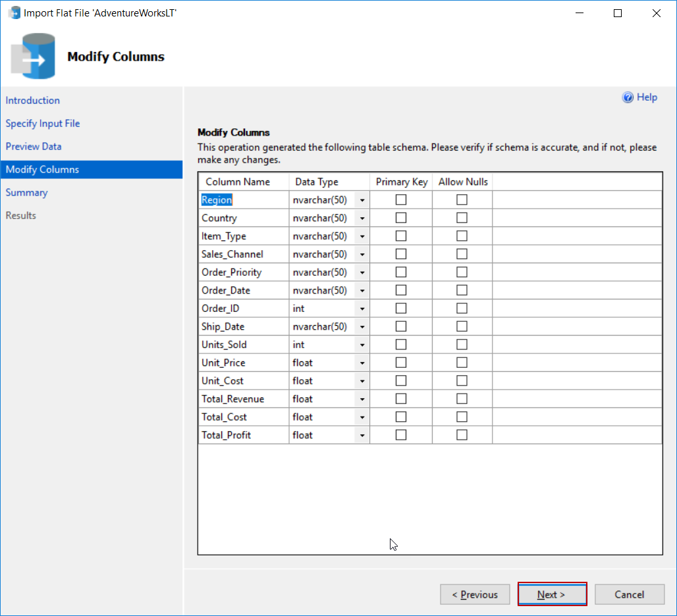Open the Specify Input File step
Viewport: 677px width, 616px height.
pyautogui.click(x=43, y=123)
